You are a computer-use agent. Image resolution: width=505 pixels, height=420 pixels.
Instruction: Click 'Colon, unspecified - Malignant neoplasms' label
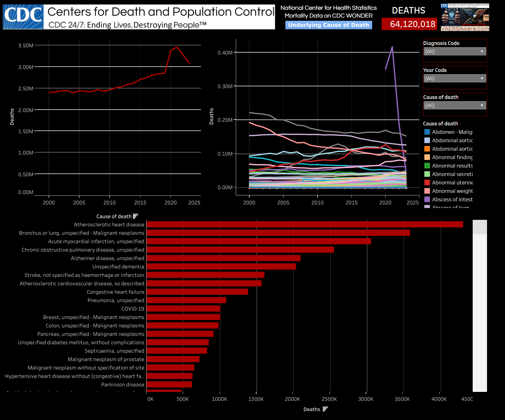[95, 326]
